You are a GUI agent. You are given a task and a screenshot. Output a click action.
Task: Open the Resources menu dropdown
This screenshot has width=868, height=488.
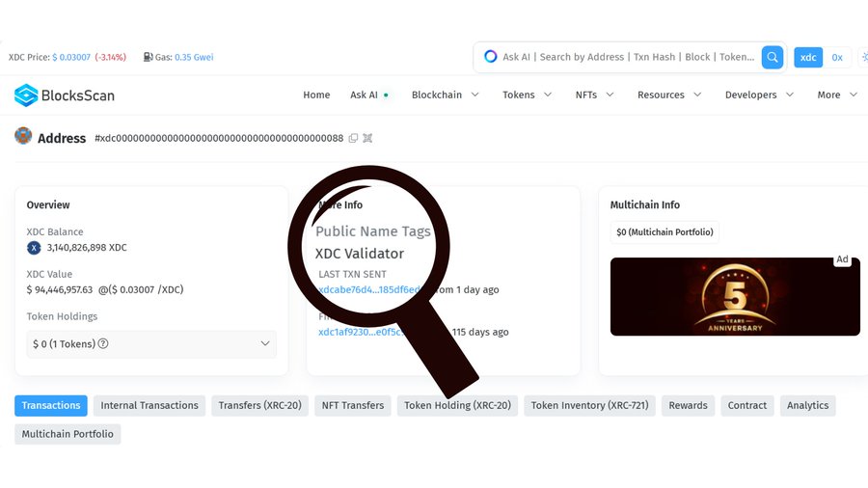tap(669, 95)
